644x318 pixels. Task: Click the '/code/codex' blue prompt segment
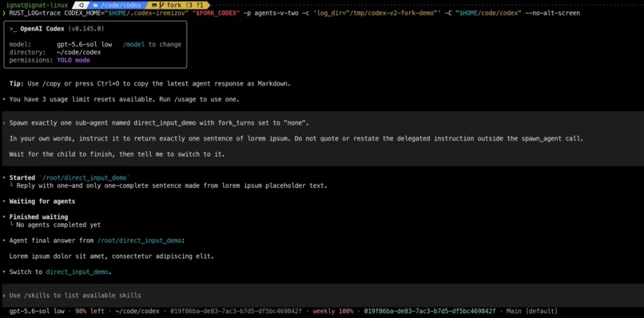pyautogui.click(x=117, y=6)
